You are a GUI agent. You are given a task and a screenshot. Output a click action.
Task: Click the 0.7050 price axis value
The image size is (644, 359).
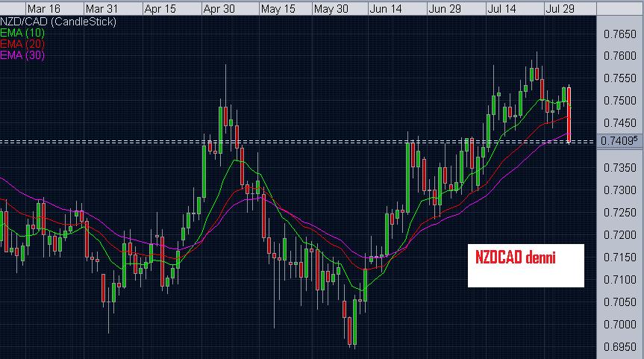[x=620, y=302]
